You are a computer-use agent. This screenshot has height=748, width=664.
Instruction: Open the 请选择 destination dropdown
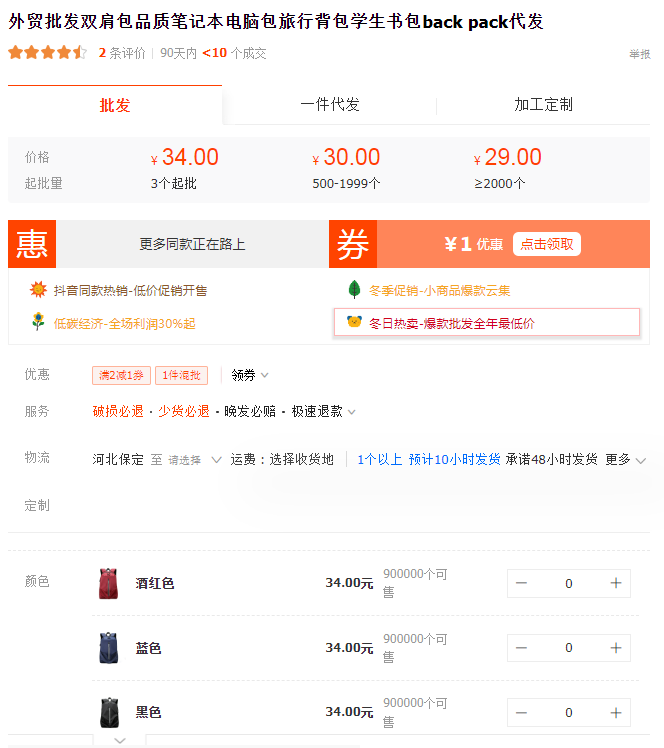(195, 460)
